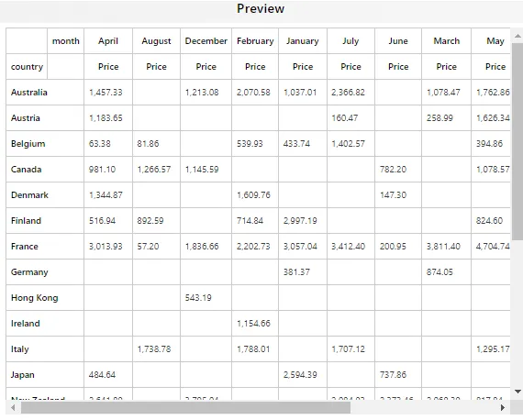
Task: Click the vertical scrollbar thumb
Action: coord(517,141)
